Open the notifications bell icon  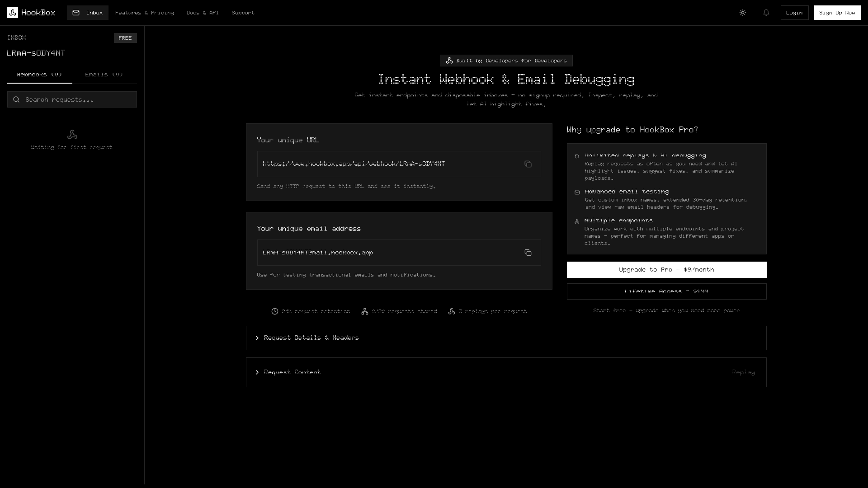(766, 13)
